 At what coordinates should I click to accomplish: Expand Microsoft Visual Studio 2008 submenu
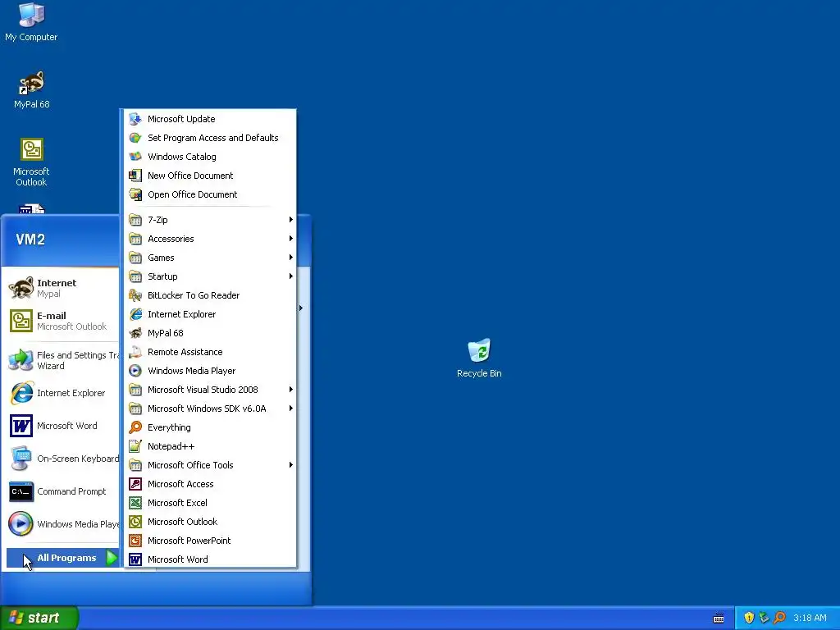coord(210,390)
